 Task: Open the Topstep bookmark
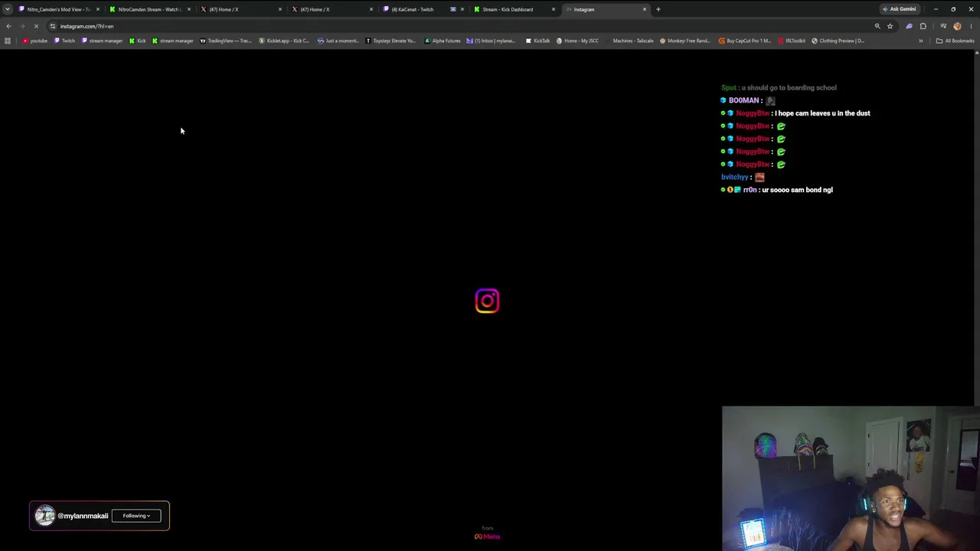[390, 41]
